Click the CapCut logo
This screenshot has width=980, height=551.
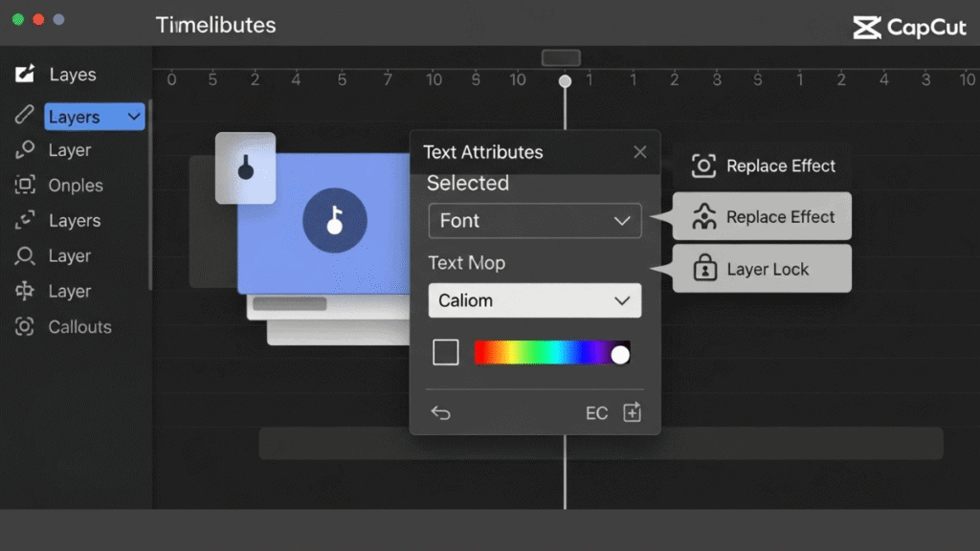(x=909, y=27)
